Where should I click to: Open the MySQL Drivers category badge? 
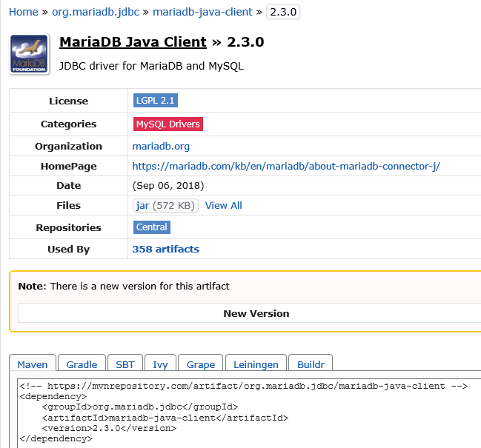coord(168,124)
